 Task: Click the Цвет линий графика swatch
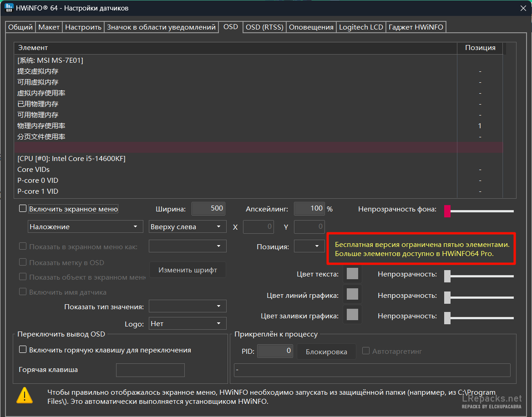(x=353, y=294)
